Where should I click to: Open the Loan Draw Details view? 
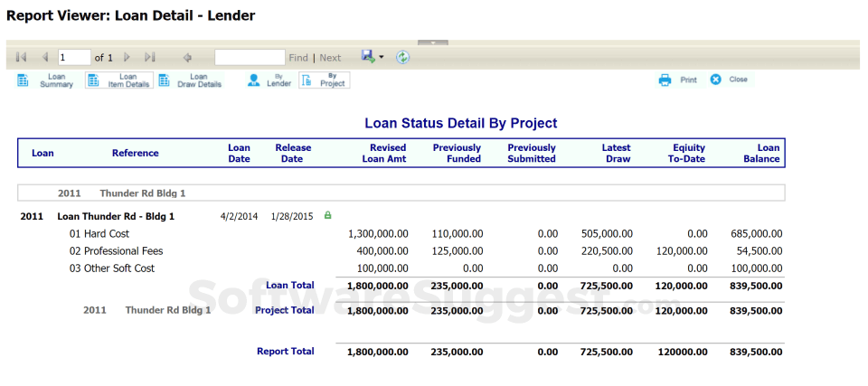[190, 80]
